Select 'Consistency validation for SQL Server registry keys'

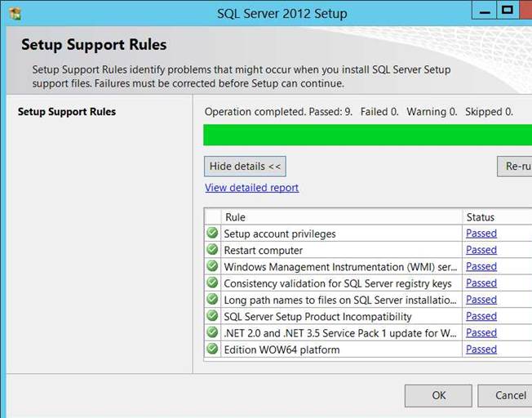[x=338, y=283]
